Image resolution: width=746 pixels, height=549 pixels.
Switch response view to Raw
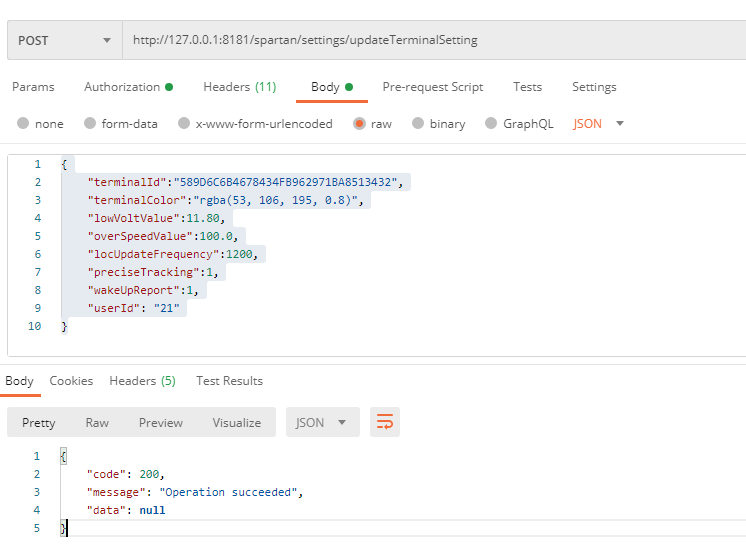(97, 422)
